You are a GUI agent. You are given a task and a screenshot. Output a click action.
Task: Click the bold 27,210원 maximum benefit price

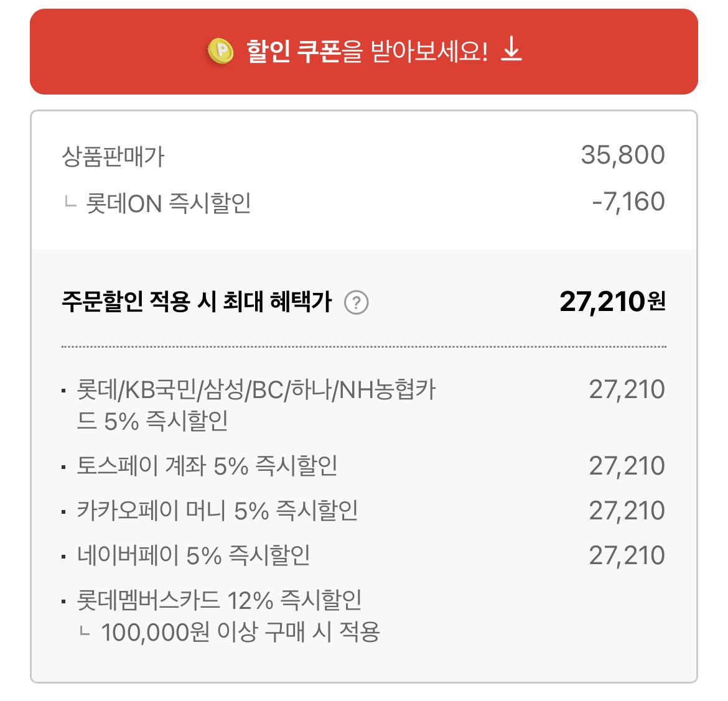tap(613, 302)
